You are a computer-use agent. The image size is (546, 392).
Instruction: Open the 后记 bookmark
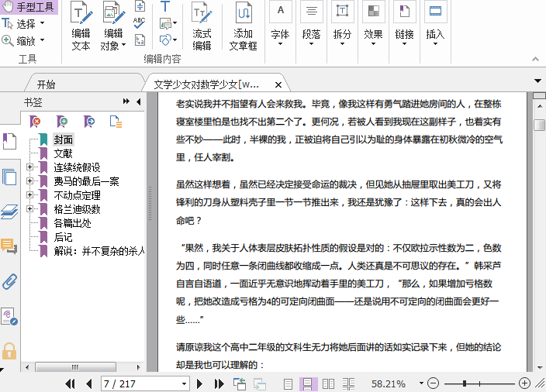point(64,237)
